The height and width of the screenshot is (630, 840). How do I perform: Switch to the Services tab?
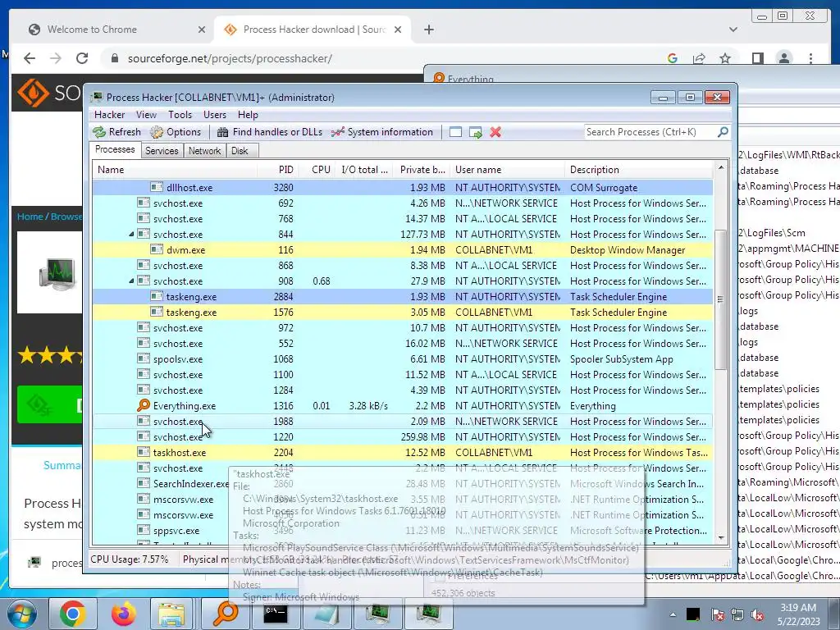[x=162, y=151]
